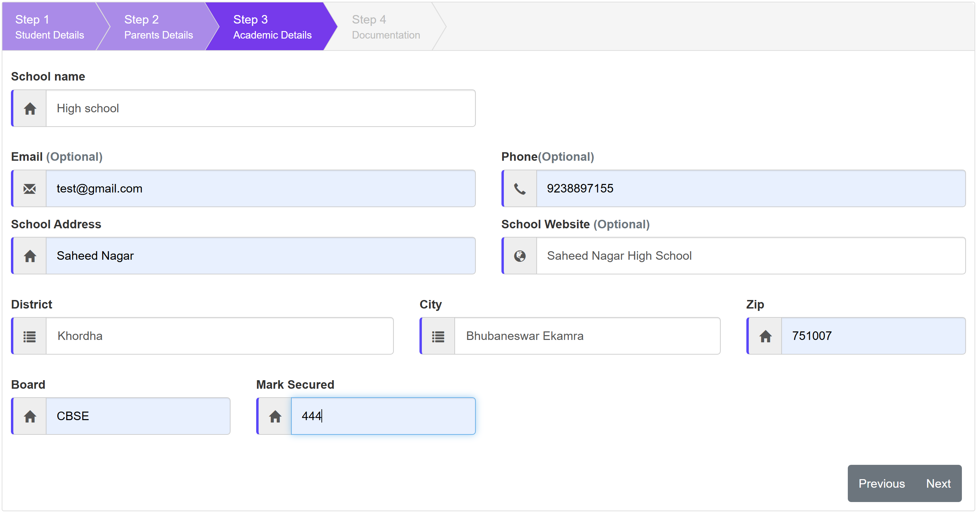Click the home icon beside Board
This screenshot has height=515, width=980.
coord(30,417)
